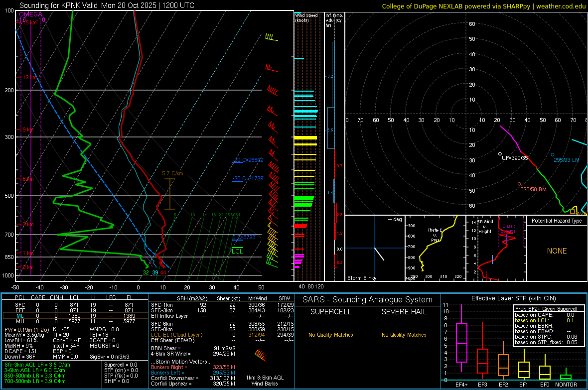Screen dimensions: 588x390
Task: Click the SFC-1km shear row
Action: click(x=222, y=305)
